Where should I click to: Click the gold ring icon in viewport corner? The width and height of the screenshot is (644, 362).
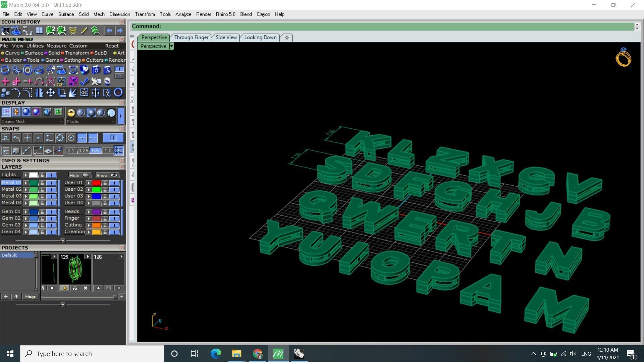click(x=623, y=57)
